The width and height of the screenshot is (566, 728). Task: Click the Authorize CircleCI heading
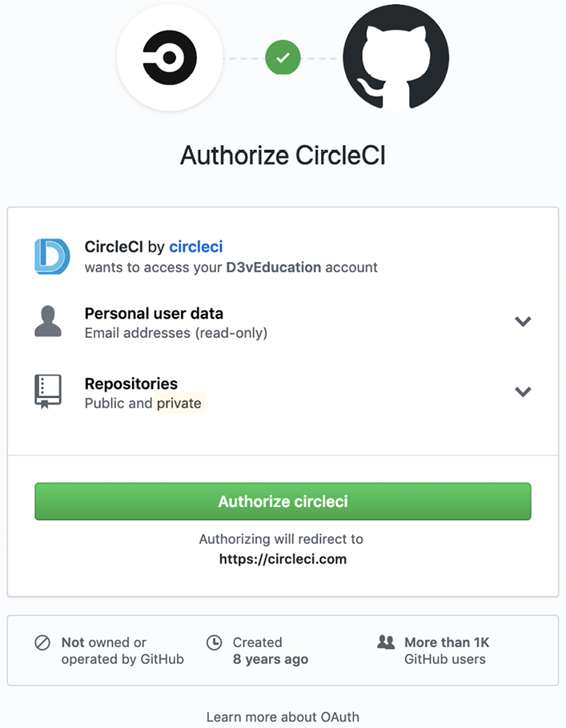[x=283, y=155]
